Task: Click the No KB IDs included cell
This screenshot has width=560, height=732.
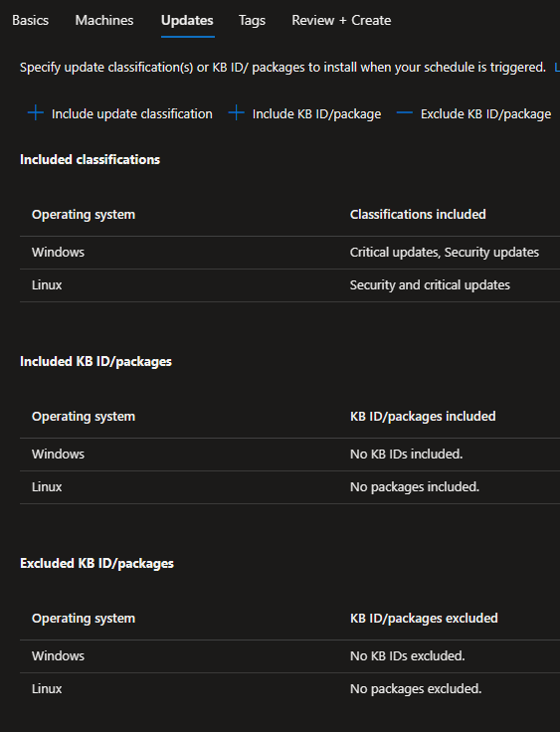Action: click(407, 455)
